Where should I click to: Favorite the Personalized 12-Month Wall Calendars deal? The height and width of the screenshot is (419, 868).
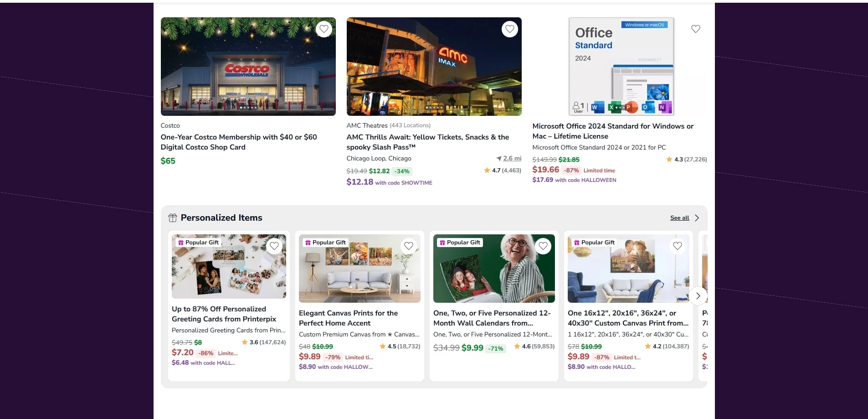(x=543, y=246)
